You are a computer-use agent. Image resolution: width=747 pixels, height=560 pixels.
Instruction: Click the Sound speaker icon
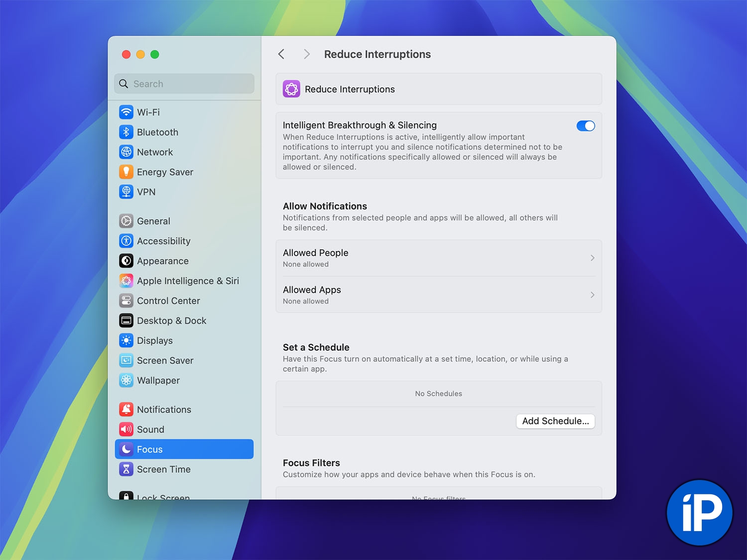pos(126,429)
